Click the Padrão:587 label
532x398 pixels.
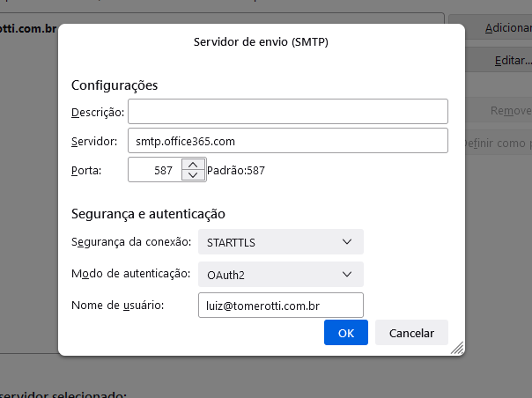(x=236, y=170)
